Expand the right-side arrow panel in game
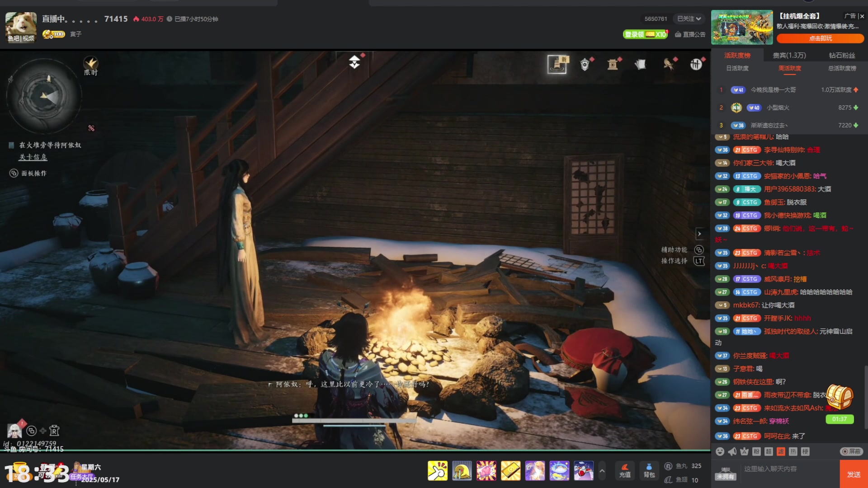The width and height of the screenshot is (868, 488). tap(699, 234)
